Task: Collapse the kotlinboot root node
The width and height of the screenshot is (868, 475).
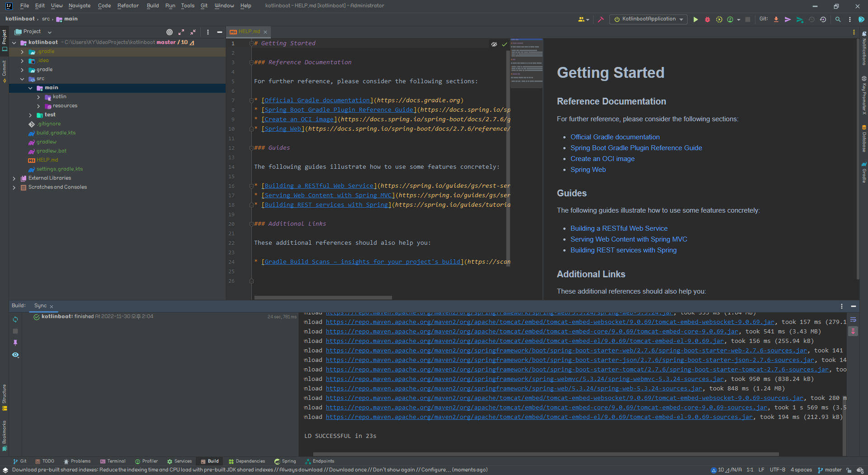Action: (x=14, y=43)
